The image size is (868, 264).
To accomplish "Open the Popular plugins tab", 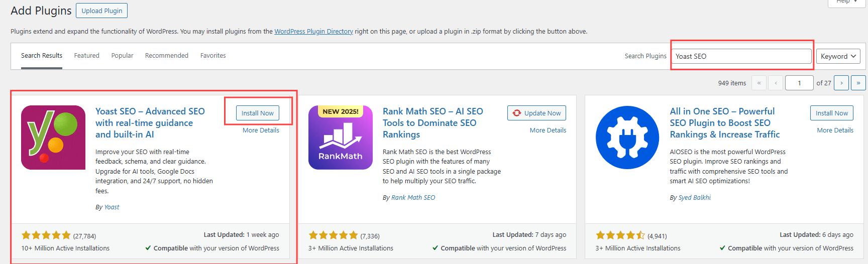I will [122, 56].
